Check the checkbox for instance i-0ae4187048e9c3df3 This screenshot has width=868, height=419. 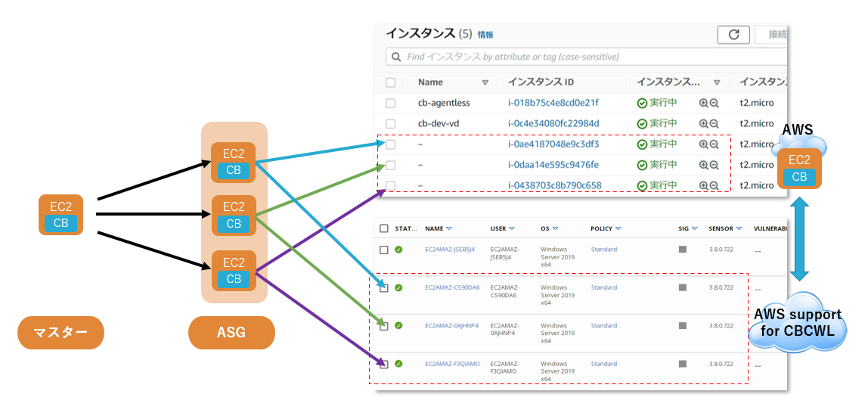391,144
